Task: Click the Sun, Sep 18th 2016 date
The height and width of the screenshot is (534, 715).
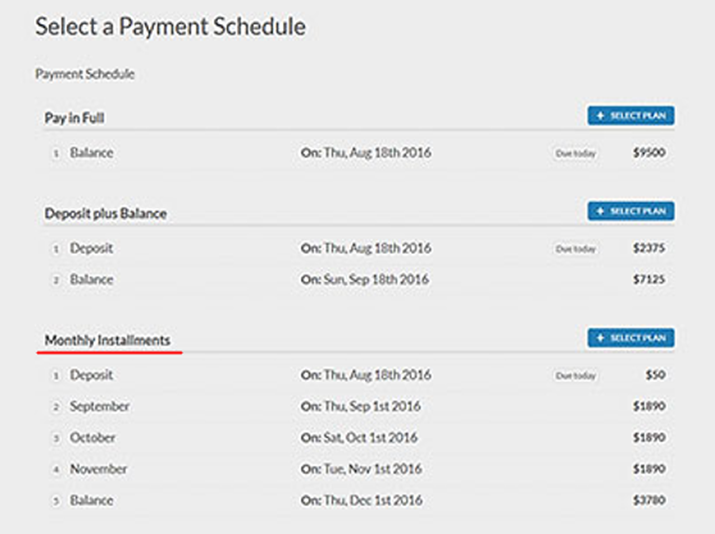Action: click(375, 280)
